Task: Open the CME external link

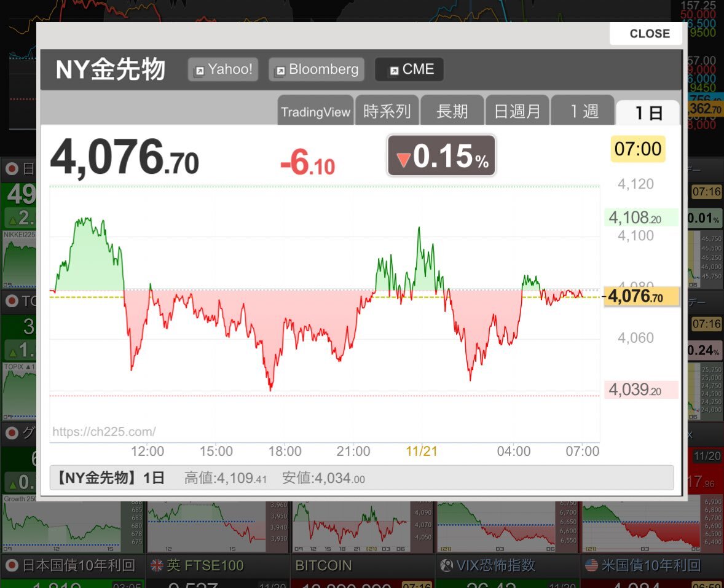Action: click(x=409, y=69)
